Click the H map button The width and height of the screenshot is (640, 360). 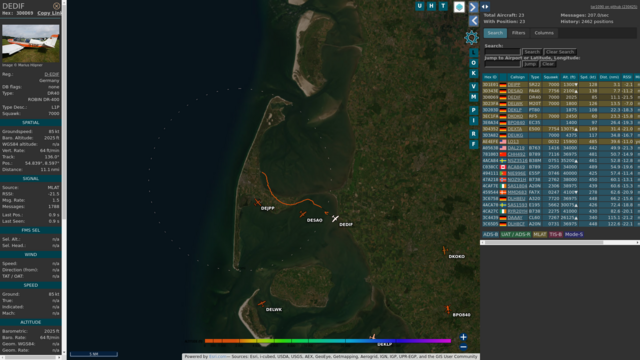pyautogui.click(x=431, y=6)
